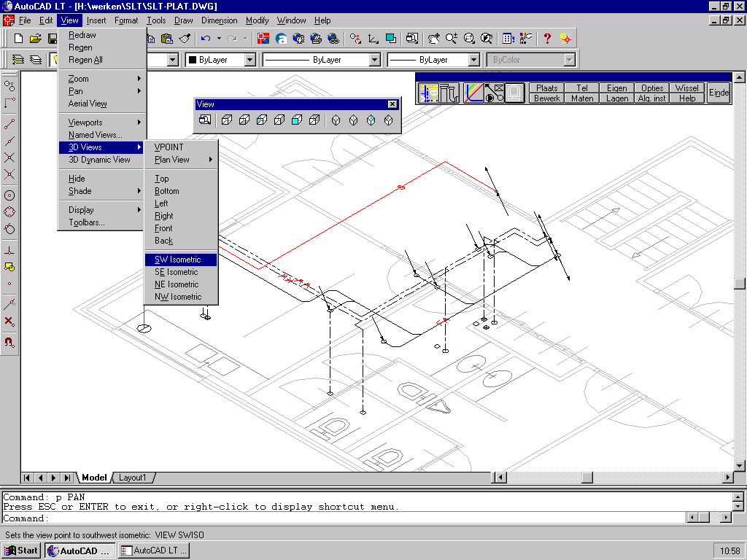Open the ByLayer linetype dropdown arrow
The image size is (747, 560).
[x=375, y=60]
